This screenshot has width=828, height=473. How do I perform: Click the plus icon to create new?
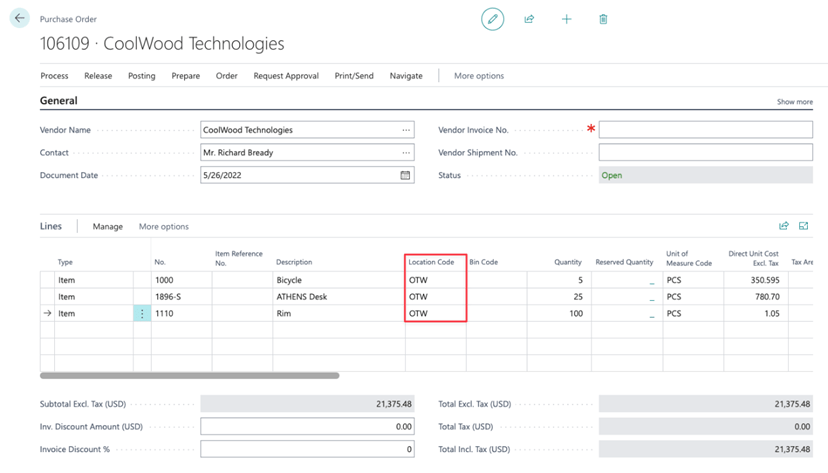click(x=566, y=19)
